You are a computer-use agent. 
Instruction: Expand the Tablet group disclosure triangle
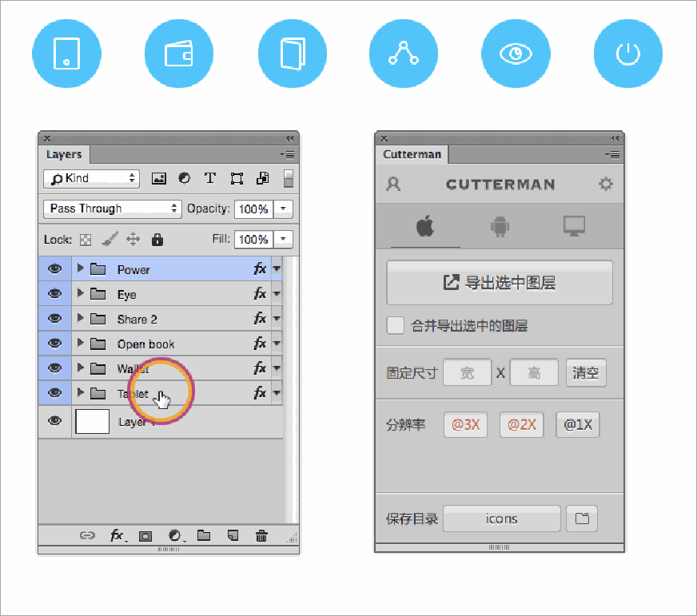click(80, 393)
